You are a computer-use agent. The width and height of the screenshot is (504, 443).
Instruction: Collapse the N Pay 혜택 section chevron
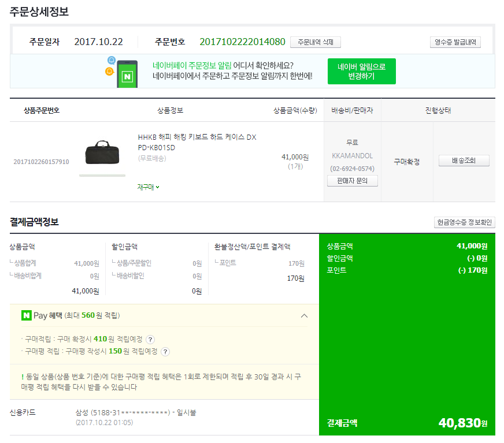[x=304, y=316]
